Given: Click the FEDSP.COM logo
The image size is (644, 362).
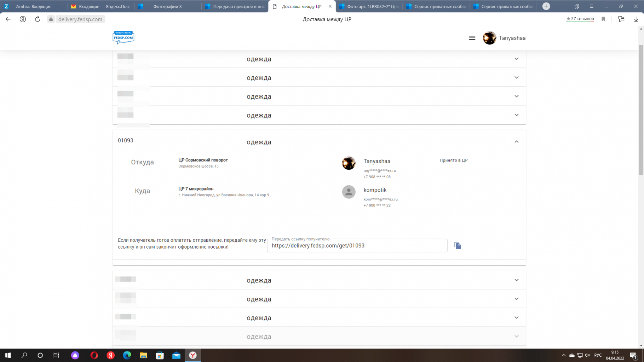Looking at the screenshot, I should pyautogui.click(x=123, y=37).
